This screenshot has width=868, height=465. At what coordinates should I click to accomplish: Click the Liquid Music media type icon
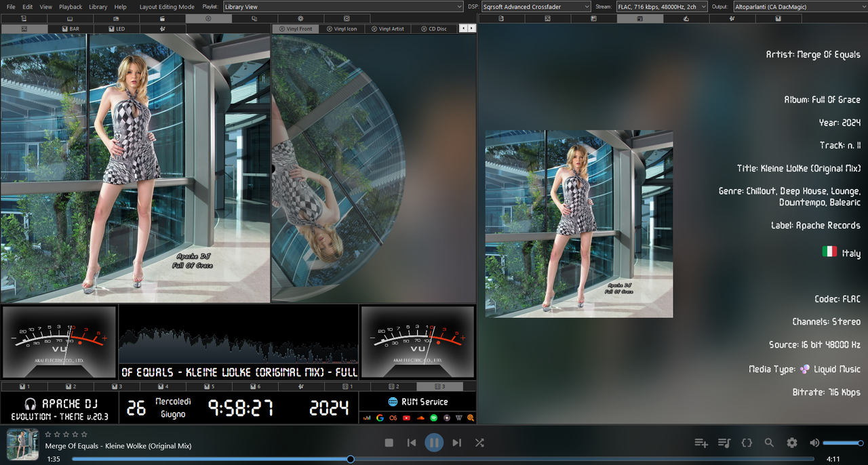click(805, 369)
